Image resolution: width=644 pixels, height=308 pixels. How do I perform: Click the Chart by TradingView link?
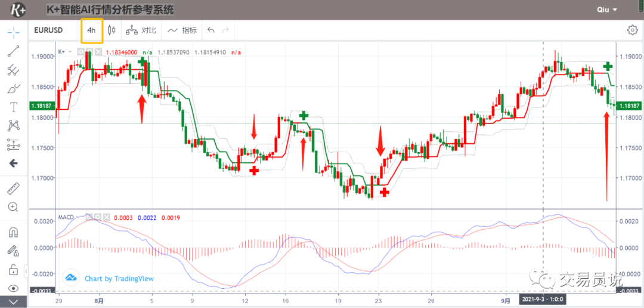click(x=119, y=279)
